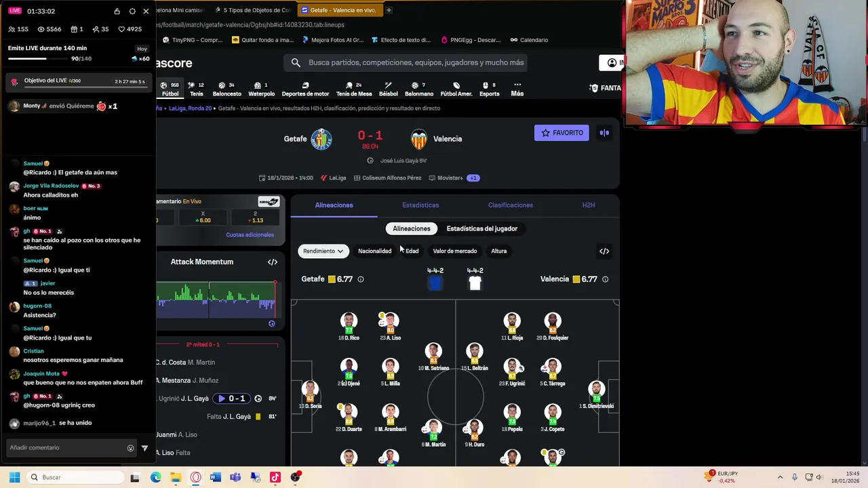Screen dimensions: 868x488
Task: Open the Clasificaciones tab
Action: pos(511,205)
